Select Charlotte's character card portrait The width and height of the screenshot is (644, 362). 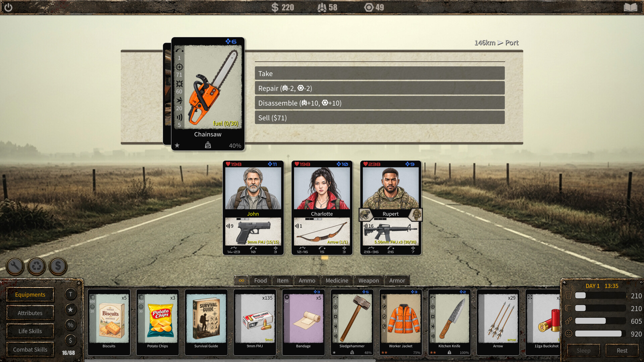(x=322, y=188)
